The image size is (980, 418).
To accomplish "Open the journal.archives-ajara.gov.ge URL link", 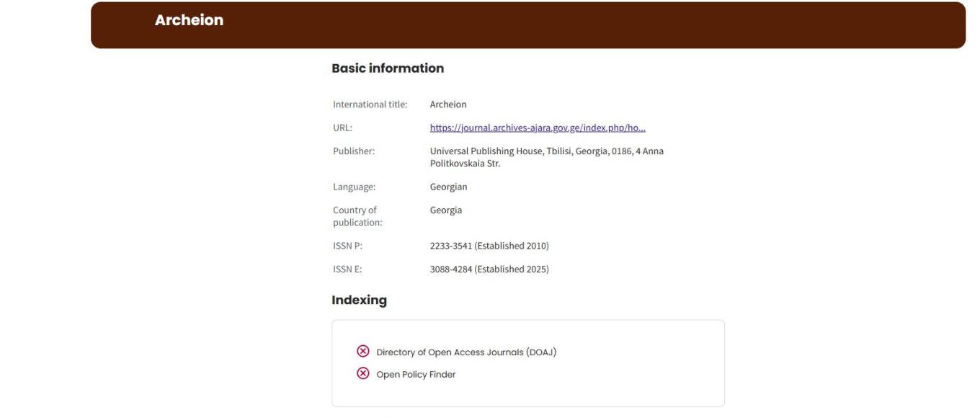I will [537, 128].
